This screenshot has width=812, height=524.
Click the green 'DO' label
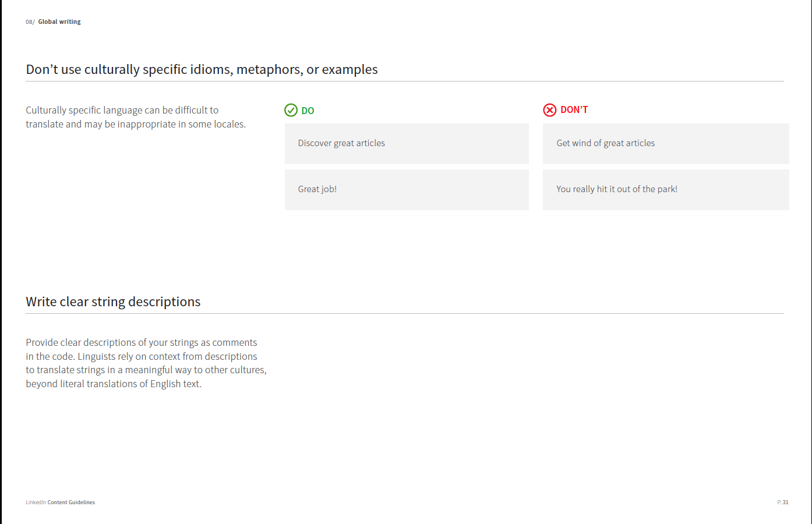tap(308, 111)
